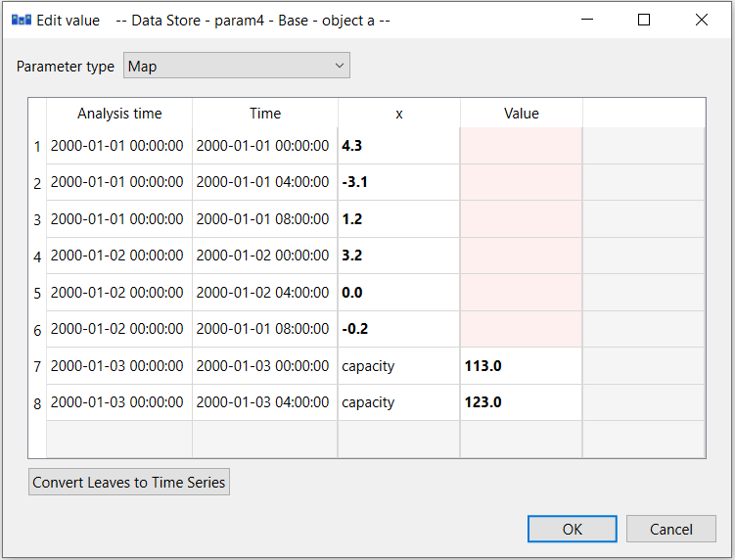Screen dimensions: 735x560
Task: Confirm with the OK button
Action: 572,529
